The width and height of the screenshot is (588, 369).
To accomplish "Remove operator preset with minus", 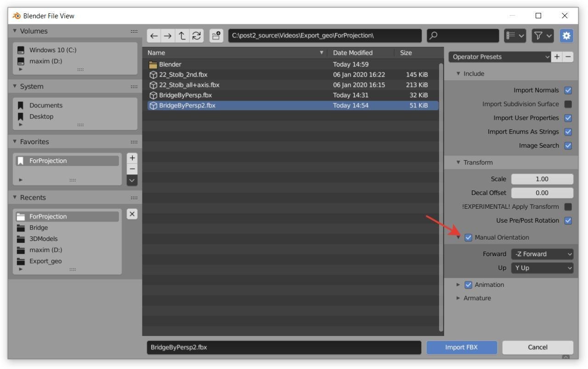I will [568, 57].
